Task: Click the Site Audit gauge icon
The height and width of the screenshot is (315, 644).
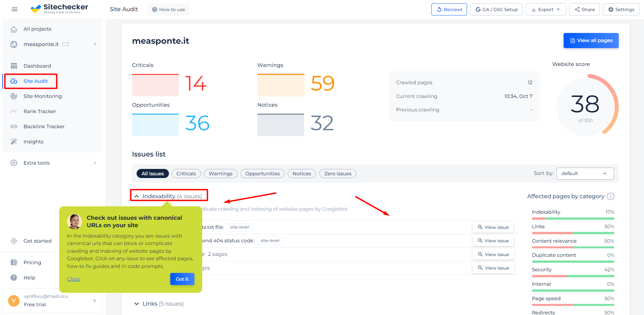Action: click(14, 81)
